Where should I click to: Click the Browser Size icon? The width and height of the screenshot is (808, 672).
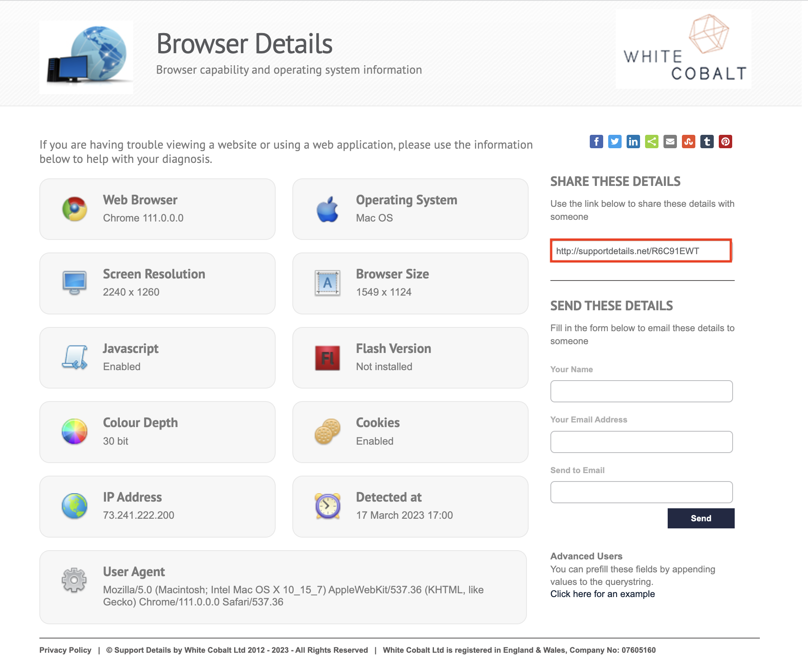[327, 283]
